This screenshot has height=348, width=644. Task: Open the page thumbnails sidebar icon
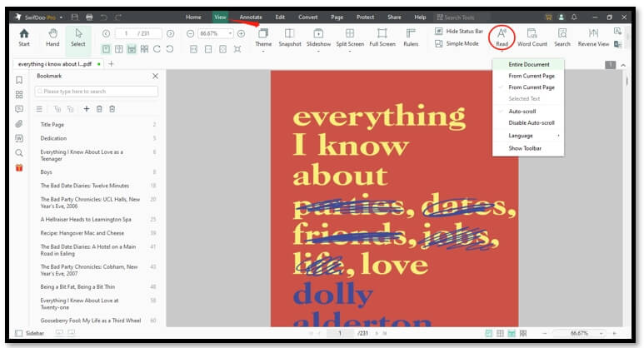coord(19,94)
